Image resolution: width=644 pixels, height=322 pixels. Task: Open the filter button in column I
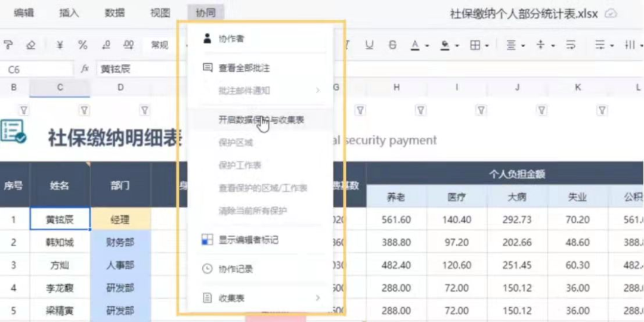(x=481, y=110)
